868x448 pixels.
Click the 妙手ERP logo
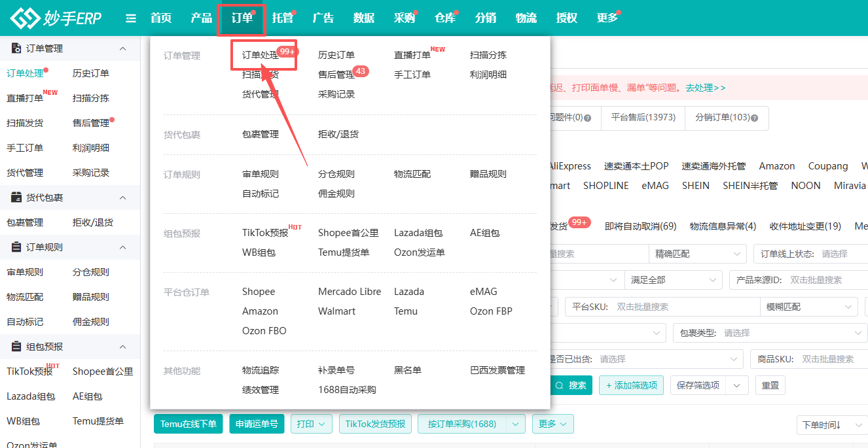56,18
